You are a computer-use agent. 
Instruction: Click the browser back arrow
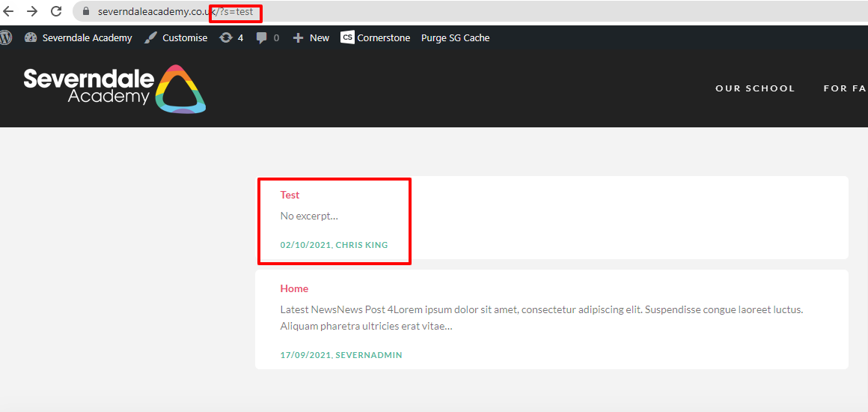[9, 11]
